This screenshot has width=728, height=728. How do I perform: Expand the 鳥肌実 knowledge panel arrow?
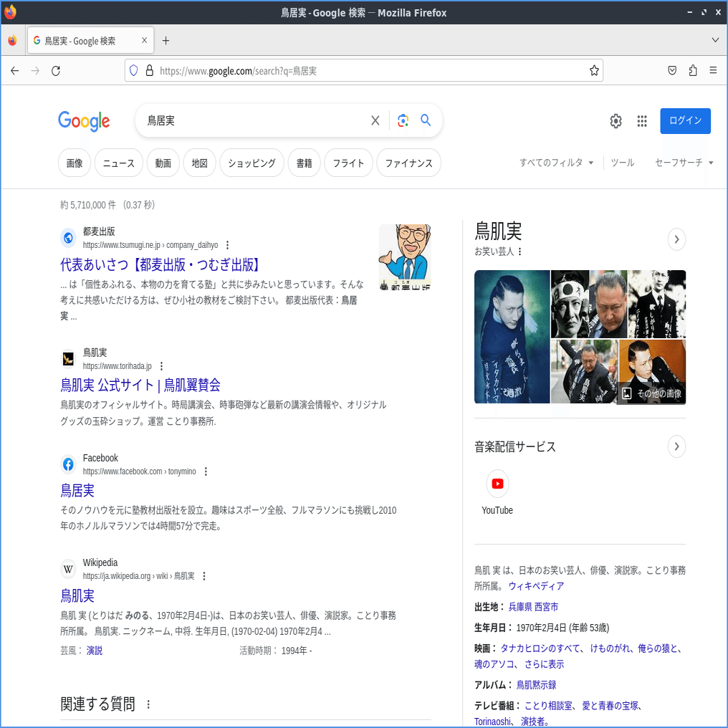click(x=676, y=239)
